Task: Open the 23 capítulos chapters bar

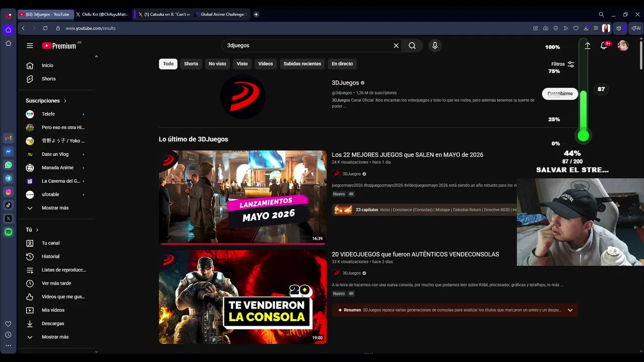Action: tap(424, 210)
